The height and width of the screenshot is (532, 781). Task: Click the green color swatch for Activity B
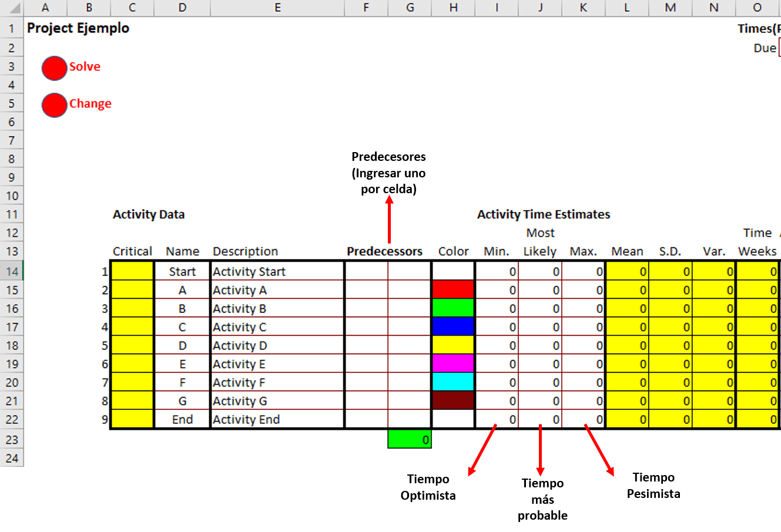[453, 308]
